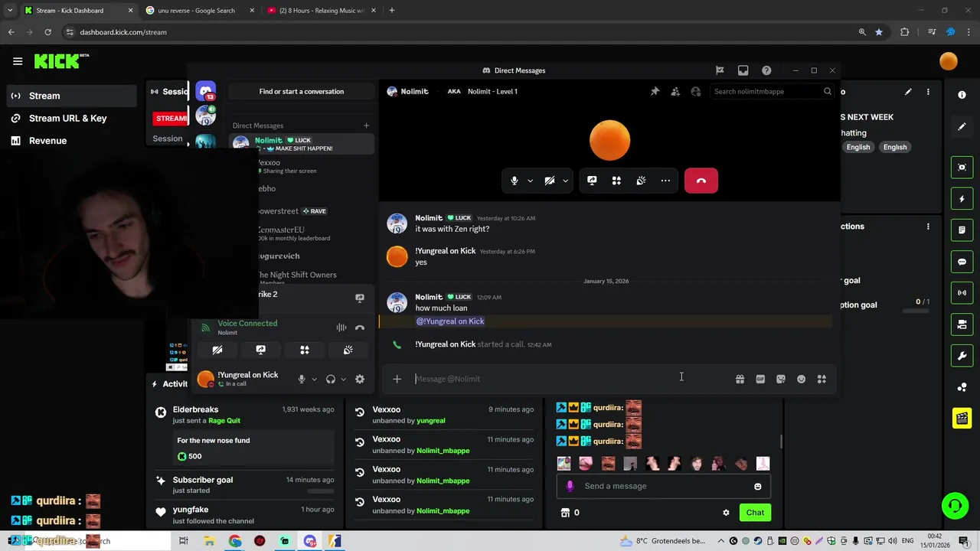This screenshot has height=551, width=980.
Task: Open yellow clapperboard clips tool
Action: point(962,418)
